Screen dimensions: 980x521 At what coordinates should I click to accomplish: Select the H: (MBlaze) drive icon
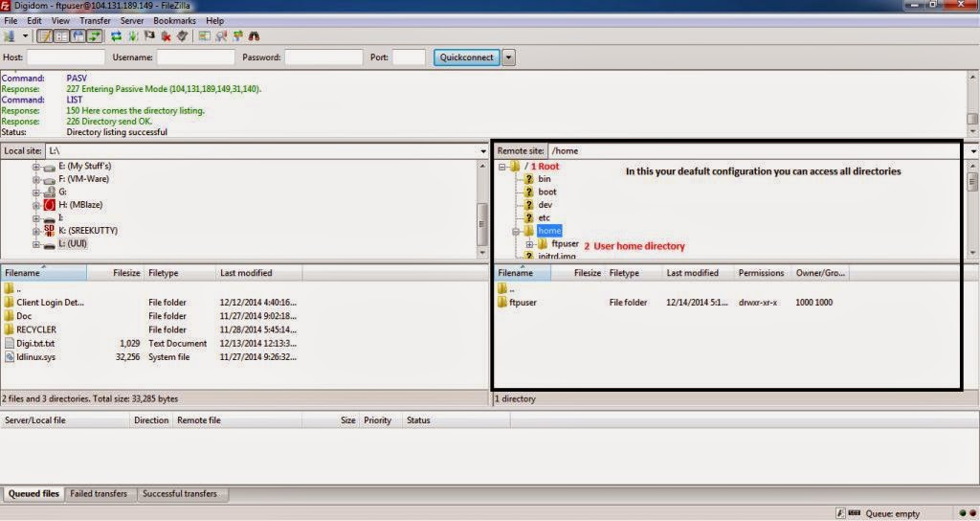pos(50,205)
